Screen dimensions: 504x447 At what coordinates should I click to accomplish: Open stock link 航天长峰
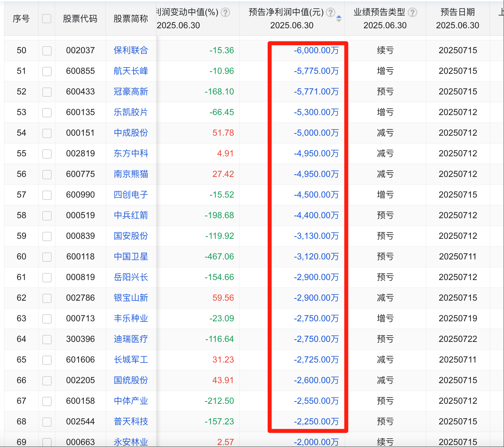click(131, 71)
